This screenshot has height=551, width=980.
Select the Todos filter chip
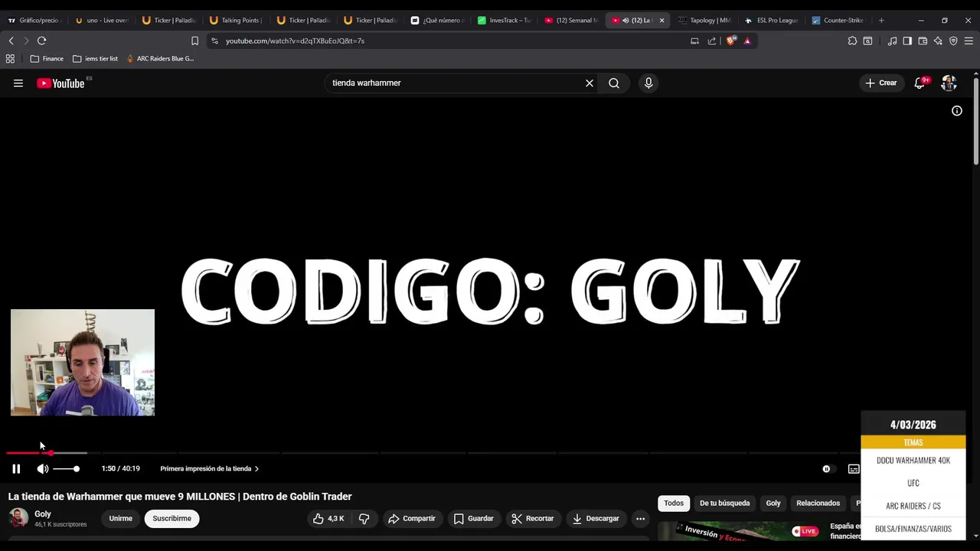tap(674, 504)
